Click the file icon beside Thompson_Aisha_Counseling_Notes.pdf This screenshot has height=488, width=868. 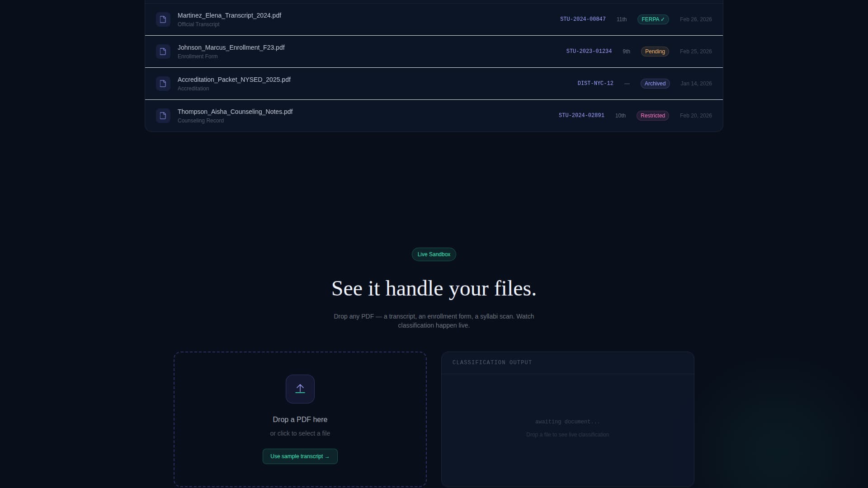(163, 116)
